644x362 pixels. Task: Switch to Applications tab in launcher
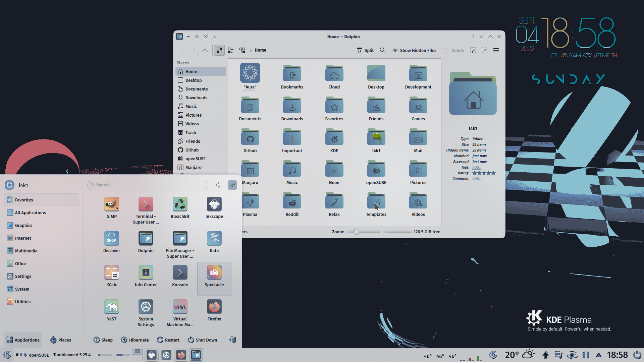click(23, 340)
